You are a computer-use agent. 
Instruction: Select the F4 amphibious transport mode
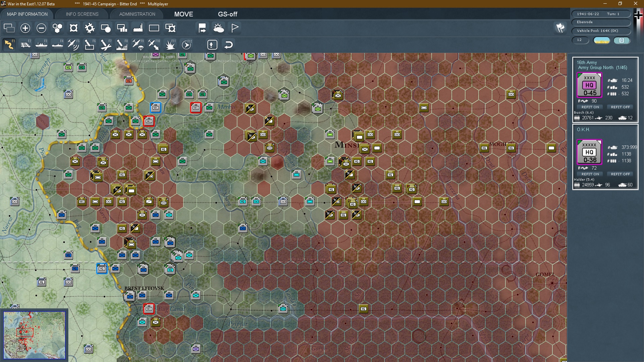[x=57, y=45]
